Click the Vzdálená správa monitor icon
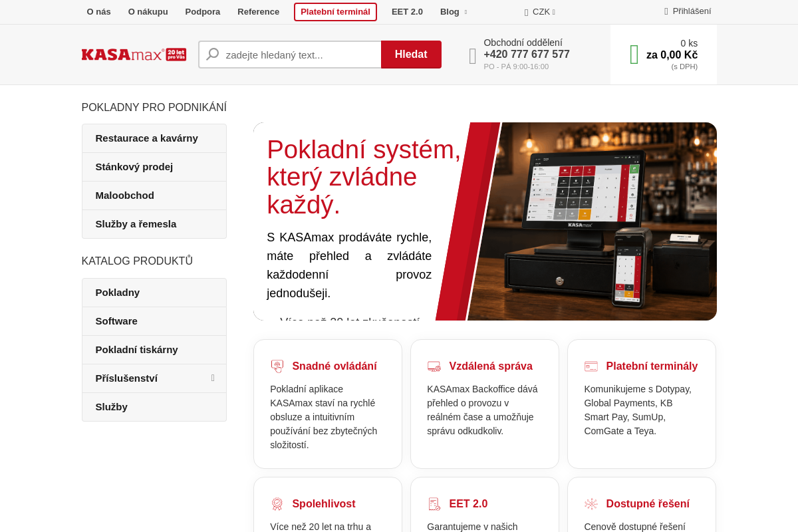Screen dimensions: 798x532 [x=434, y=366]
